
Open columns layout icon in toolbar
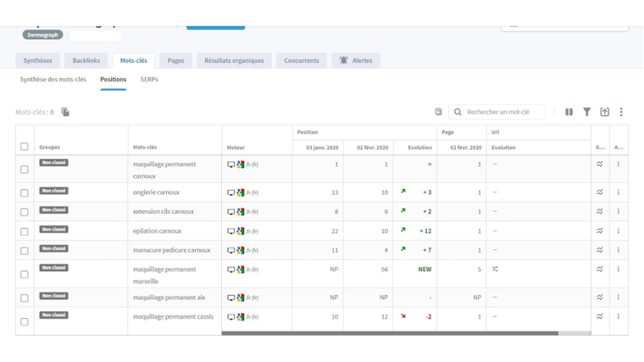click(x=569, y=112)
